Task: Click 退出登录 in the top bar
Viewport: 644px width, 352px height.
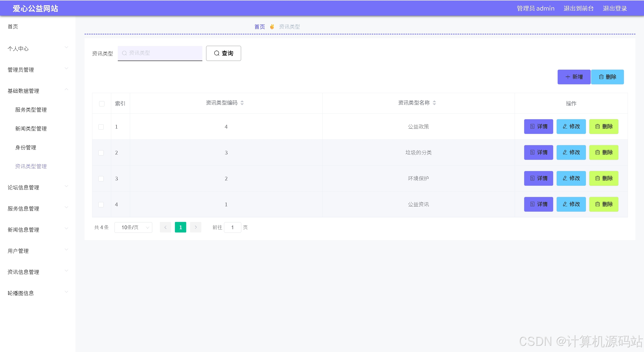Action: pyautogui.click(x=615, y=8)
